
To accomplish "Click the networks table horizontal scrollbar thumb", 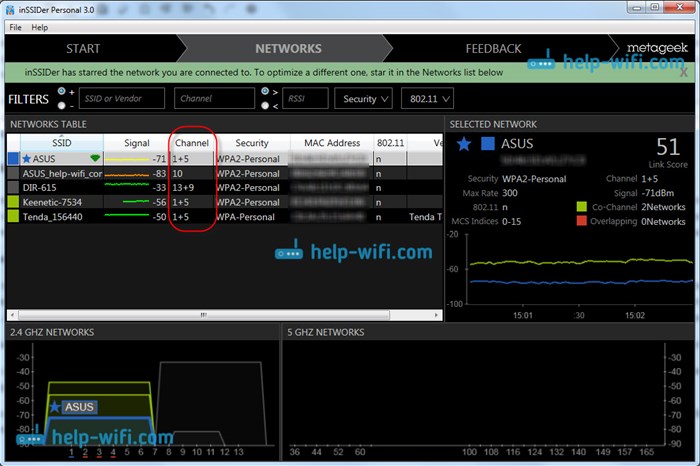I will coord(204,315).
